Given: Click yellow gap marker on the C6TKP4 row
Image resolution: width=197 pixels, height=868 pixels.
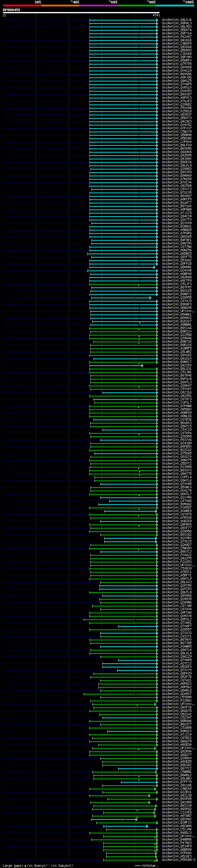Looking at the screenshot, I should (x=139, y=434).
